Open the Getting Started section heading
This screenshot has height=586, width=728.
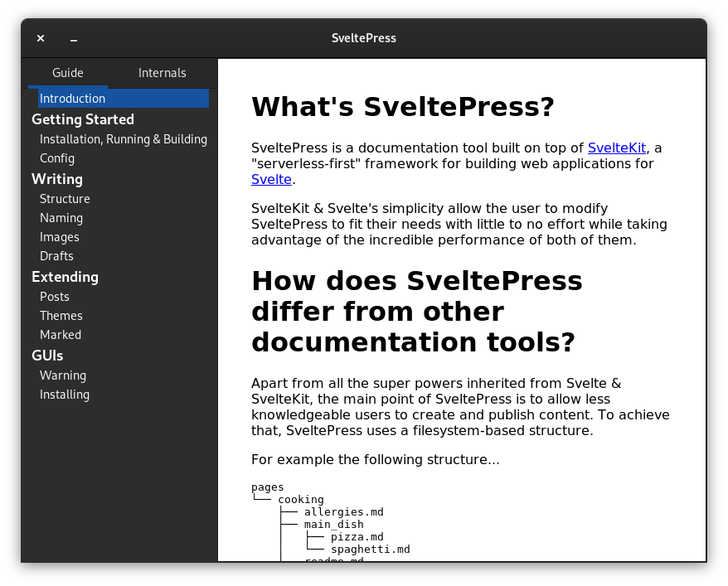pos(83,119)
